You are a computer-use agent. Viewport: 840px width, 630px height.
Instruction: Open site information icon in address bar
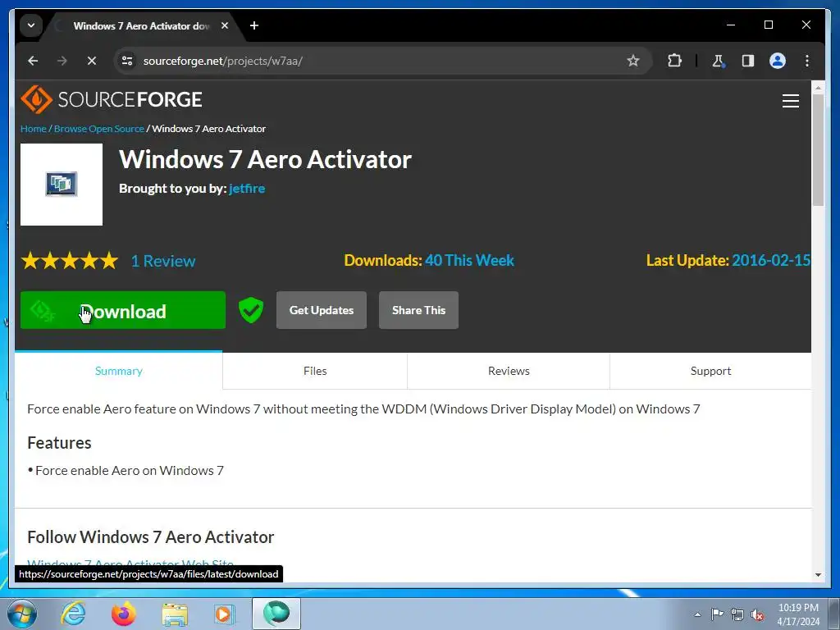(x=127, y=61)
